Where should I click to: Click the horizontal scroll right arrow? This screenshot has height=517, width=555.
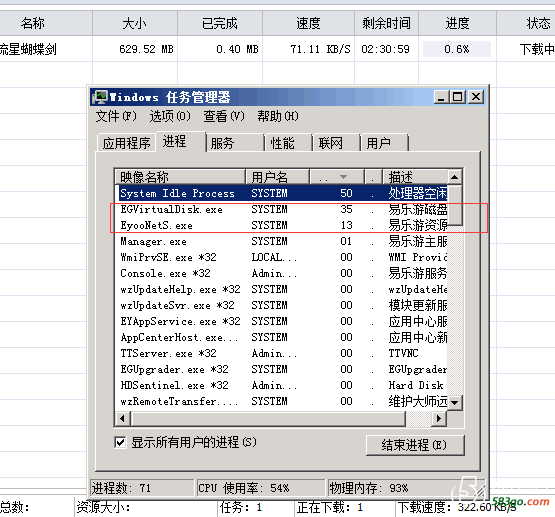(x=439, y=419)
